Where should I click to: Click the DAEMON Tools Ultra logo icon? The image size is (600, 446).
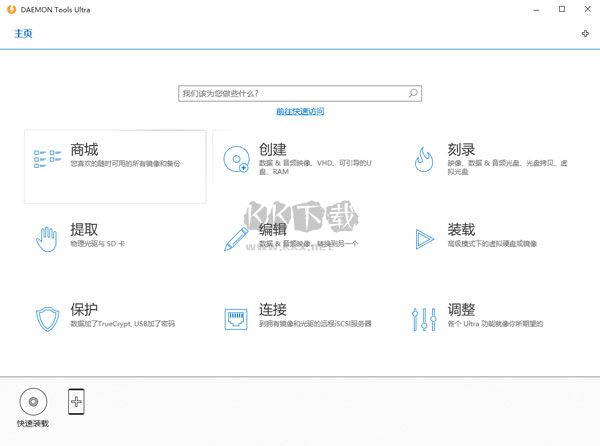pos(11,10)
